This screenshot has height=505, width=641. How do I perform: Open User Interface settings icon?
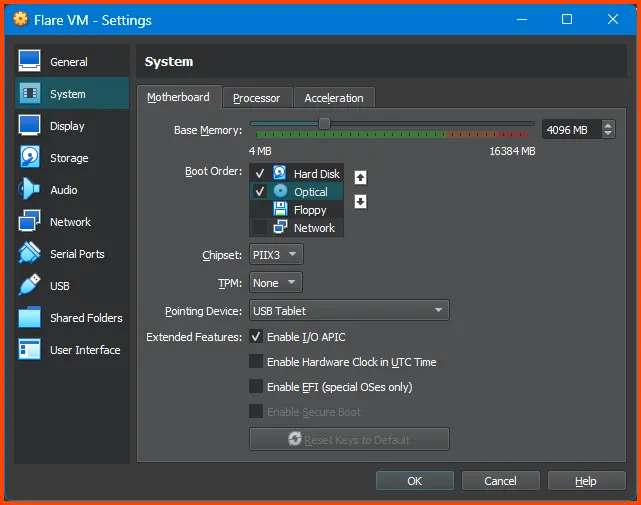pos(29,349)
